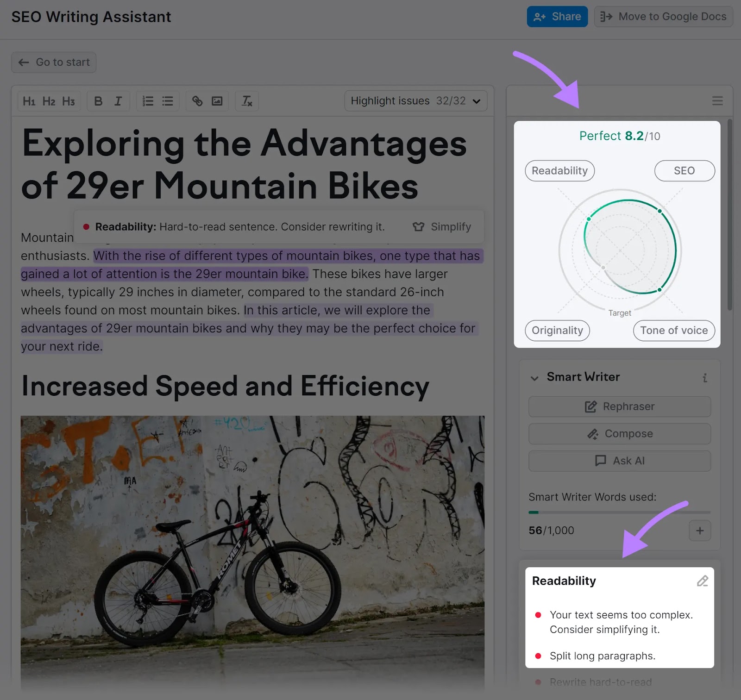Open the Highlight issues dropdown
The height and width of the screenshot is (700, 741).
(415, 100)
